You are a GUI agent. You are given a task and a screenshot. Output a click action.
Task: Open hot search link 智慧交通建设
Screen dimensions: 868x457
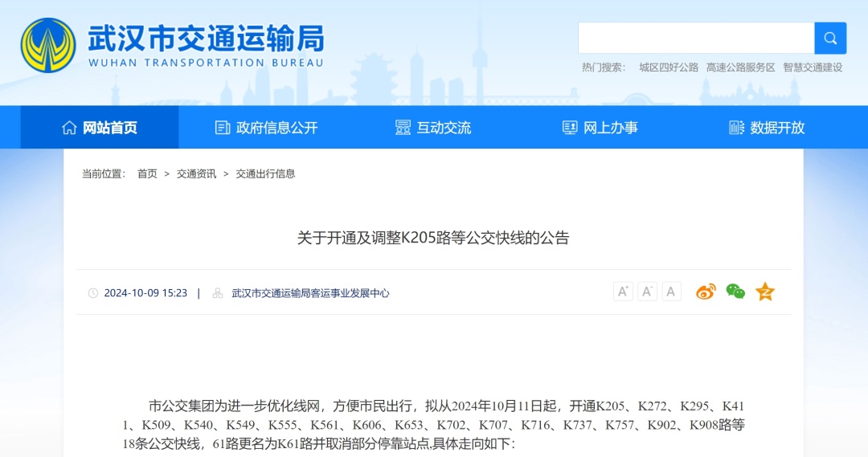pos(813,67)
